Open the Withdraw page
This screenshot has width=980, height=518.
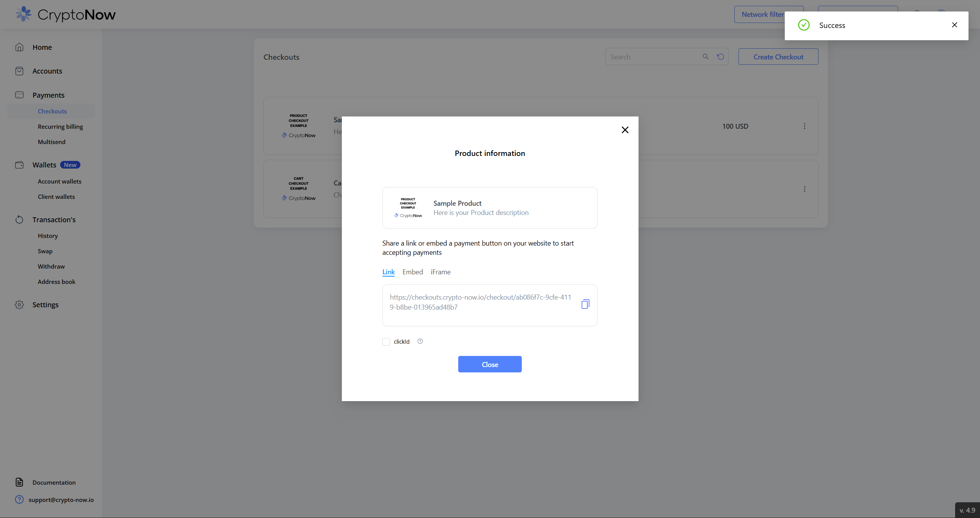[x=51, y=266]
